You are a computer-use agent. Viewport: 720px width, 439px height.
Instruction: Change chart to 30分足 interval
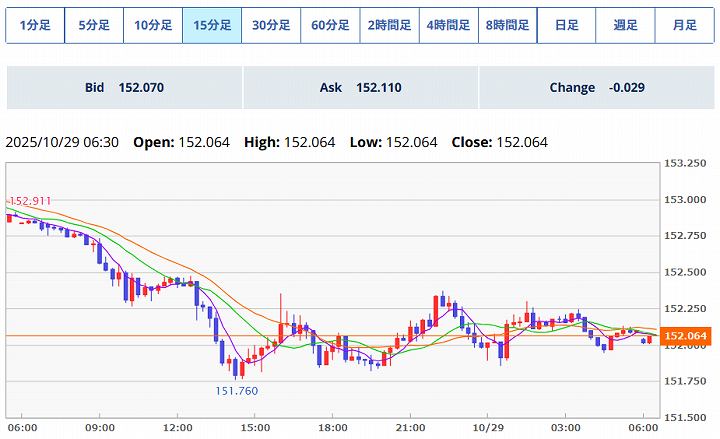(x=271, y=25)
